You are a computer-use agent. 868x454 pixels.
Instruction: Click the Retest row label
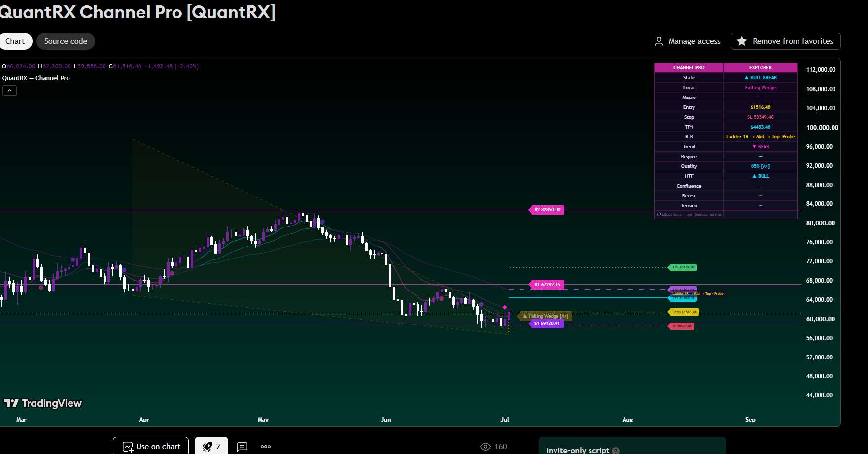click(689, 196)
